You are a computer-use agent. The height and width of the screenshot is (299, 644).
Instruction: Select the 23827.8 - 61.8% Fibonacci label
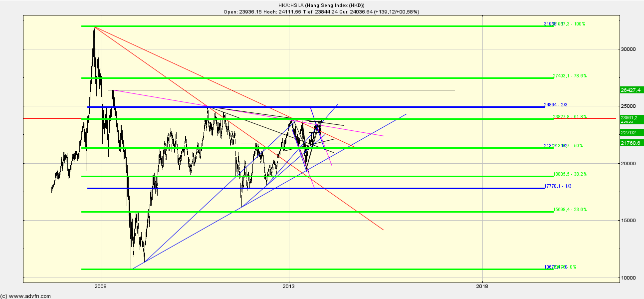[569, 117]
